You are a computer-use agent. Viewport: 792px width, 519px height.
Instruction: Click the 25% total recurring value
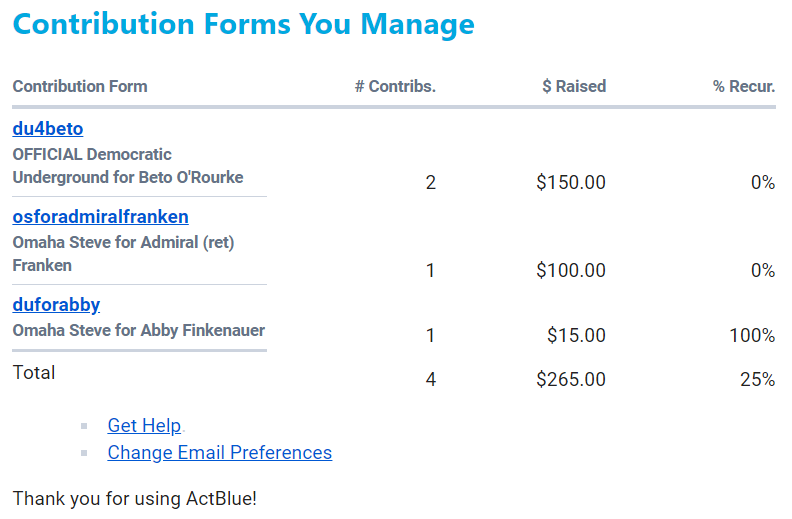(757, 380)
